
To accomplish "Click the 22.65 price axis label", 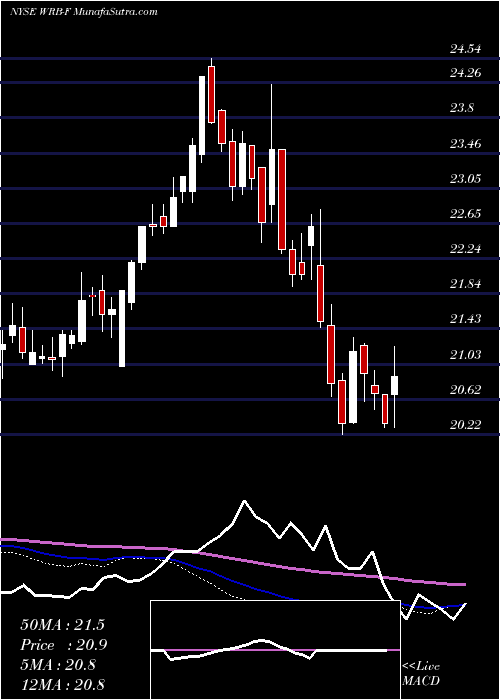I will coord(466,214).
